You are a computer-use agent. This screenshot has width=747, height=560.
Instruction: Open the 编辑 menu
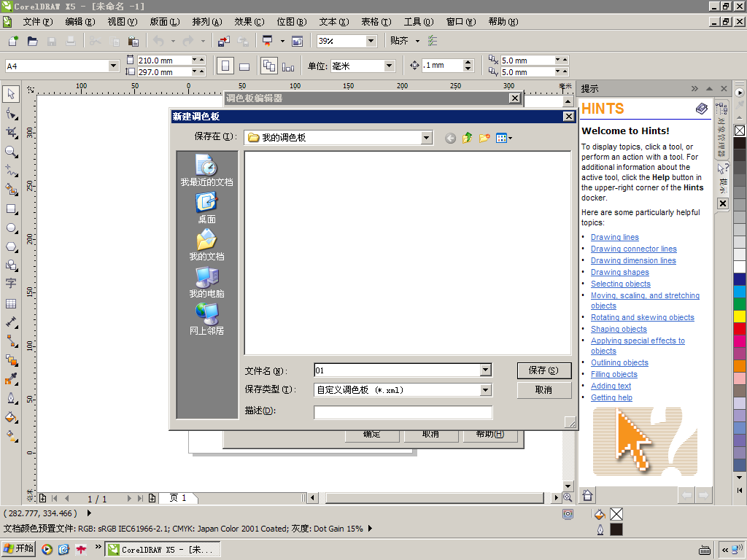80,22
